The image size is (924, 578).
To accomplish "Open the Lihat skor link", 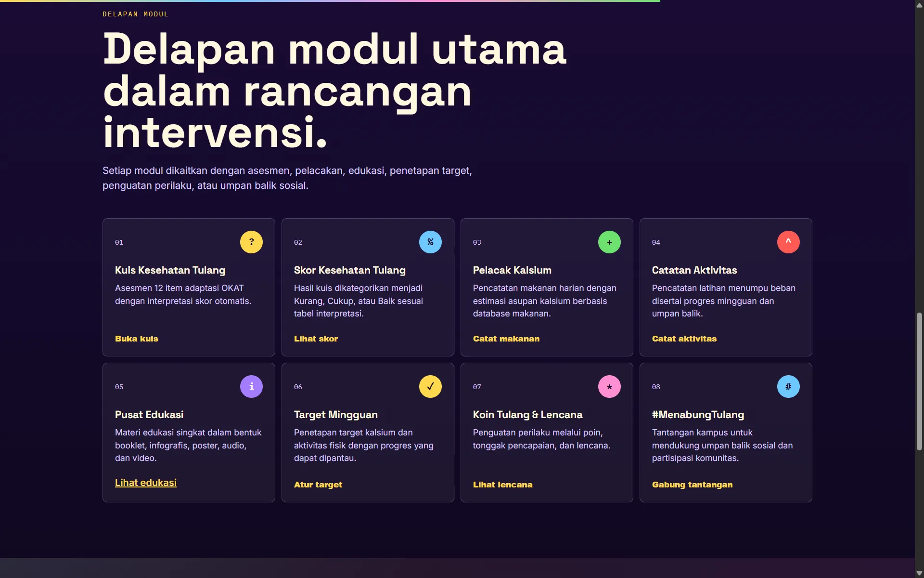I will (316, 339).
